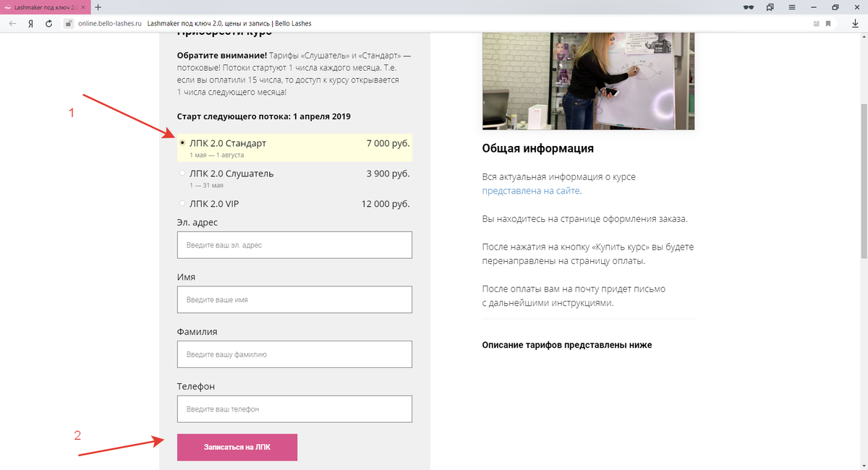This screenshot has width=868, height=470.
Task: Click the online.bello-lashes.ru address field
Action: click(x=110, y=23)
